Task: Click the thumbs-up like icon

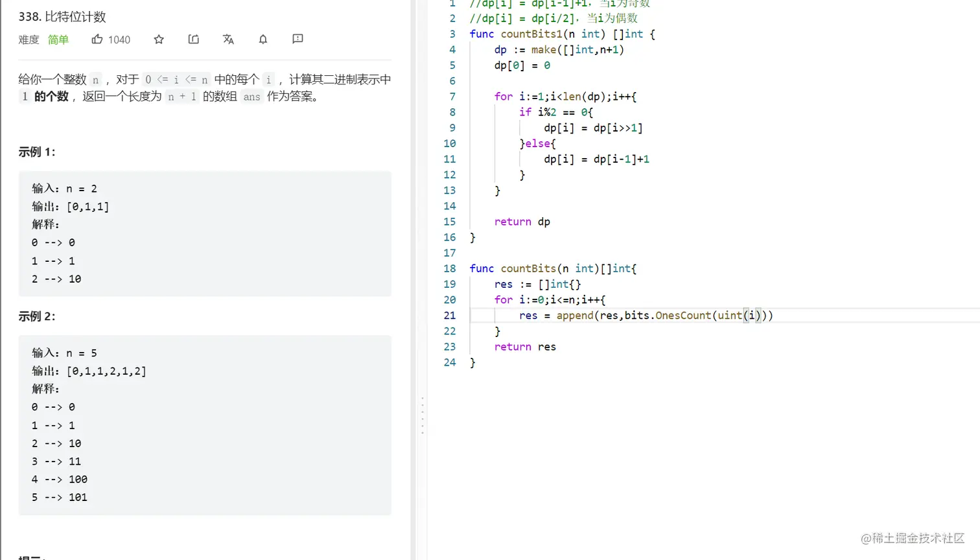Action: 97,39
